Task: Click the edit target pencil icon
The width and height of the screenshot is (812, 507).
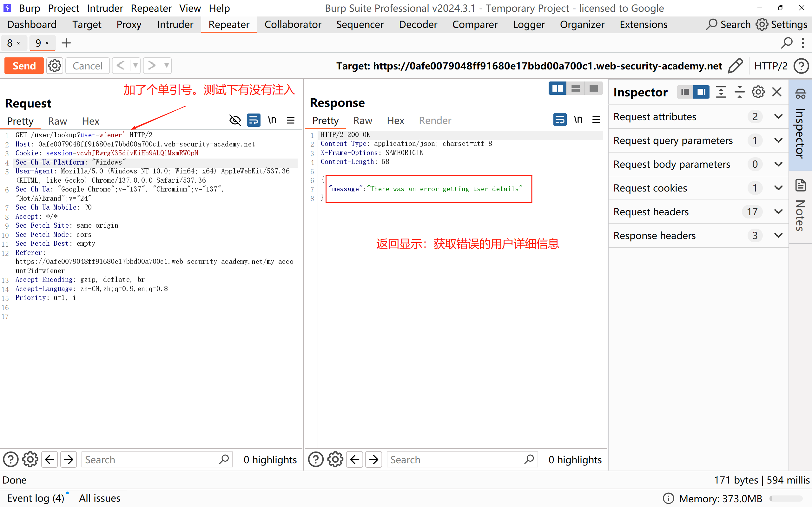Action: 735,66
